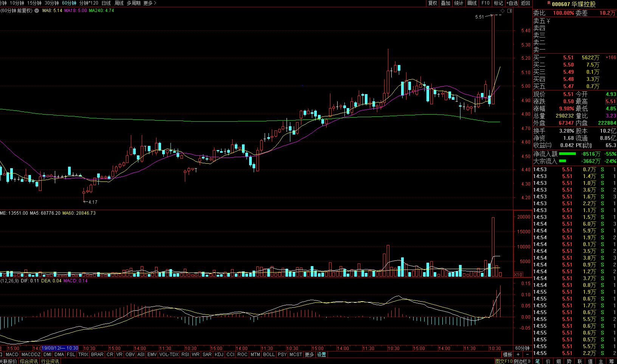The width and height of the screenshot is (617, 364).
Task: Click the ¥ icon next to 卖五
Action: tap(548, 21)
